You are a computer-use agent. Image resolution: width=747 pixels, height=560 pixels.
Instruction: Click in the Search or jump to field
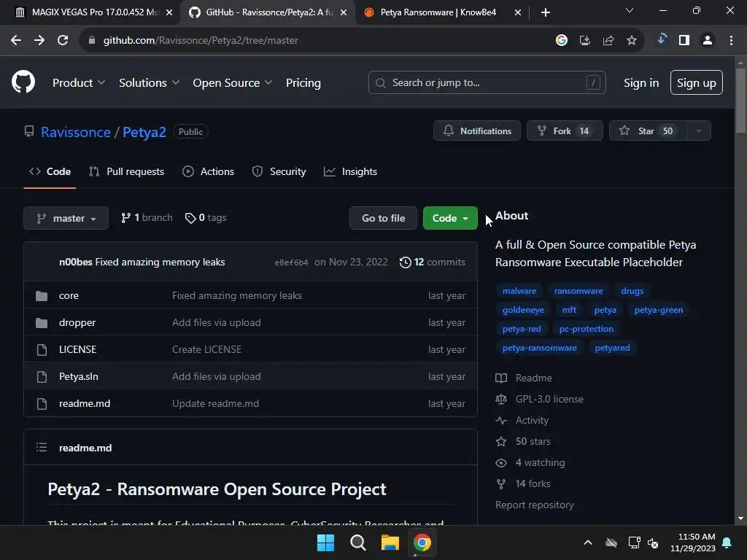coord(487,83)
